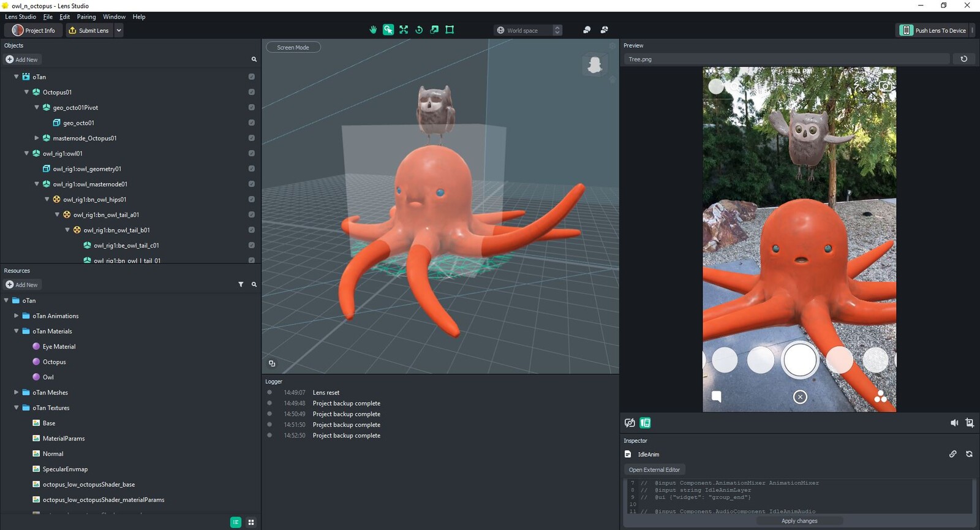The height and width of the screenshot is (530, 980).
Task: Open preview crop/resolution icon
Action: [970, 423]
